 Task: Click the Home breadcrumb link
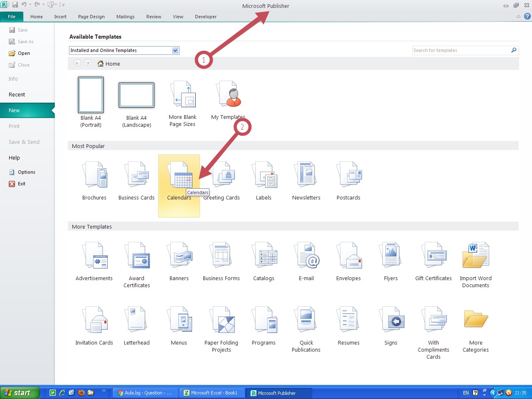click(112, 64)
